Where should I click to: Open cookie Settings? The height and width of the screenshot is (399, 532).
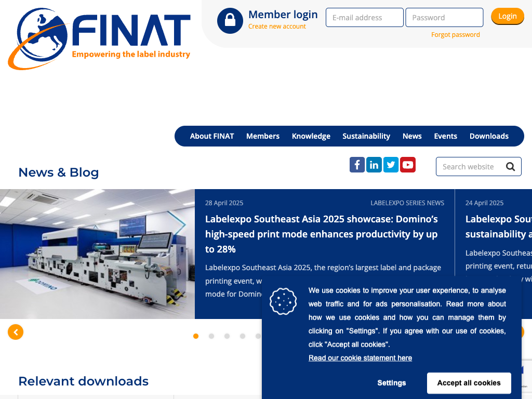(x=392, y=383)
